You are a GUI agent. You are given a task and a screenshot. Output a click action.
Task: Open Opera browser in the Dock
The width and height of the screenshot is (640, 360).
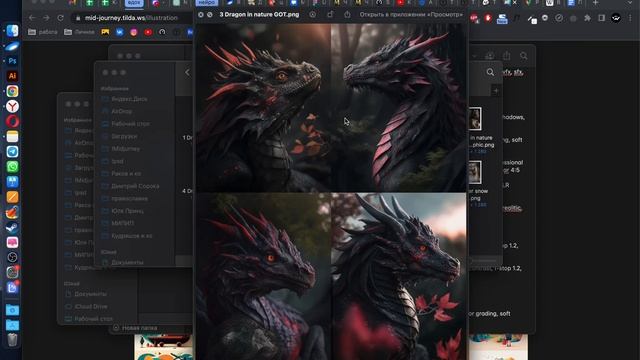(12, 121)
